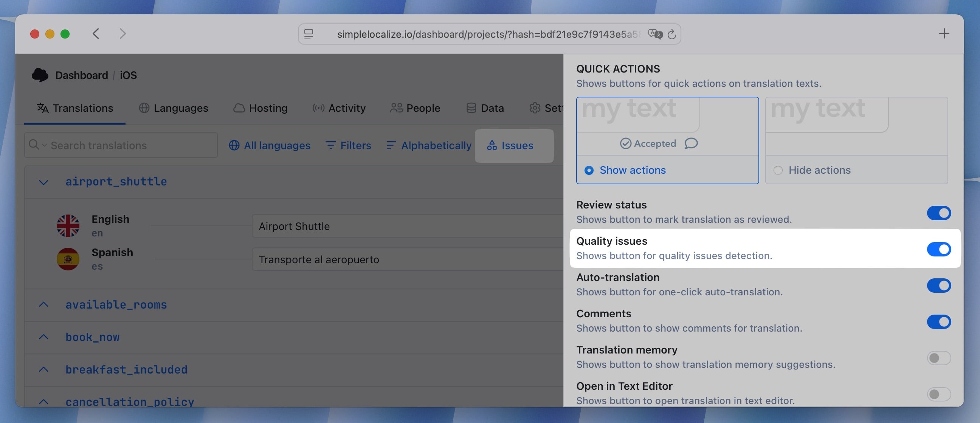Viewport: 980px width, 423px height.
Task: Click the All languages button
Action: [x=270, y=145]
